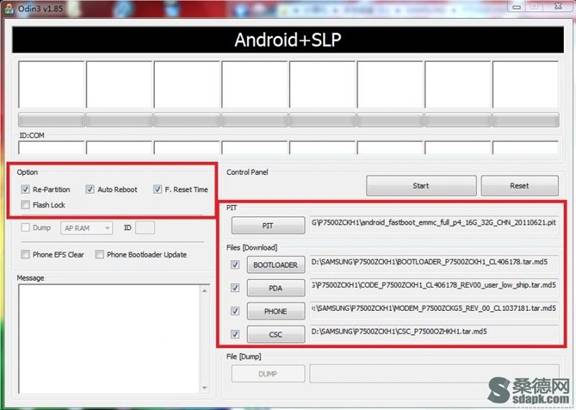Toggle the Re-Partition checkbox
The height and width of the screenshot is (410, 576).
click(25, 189)
